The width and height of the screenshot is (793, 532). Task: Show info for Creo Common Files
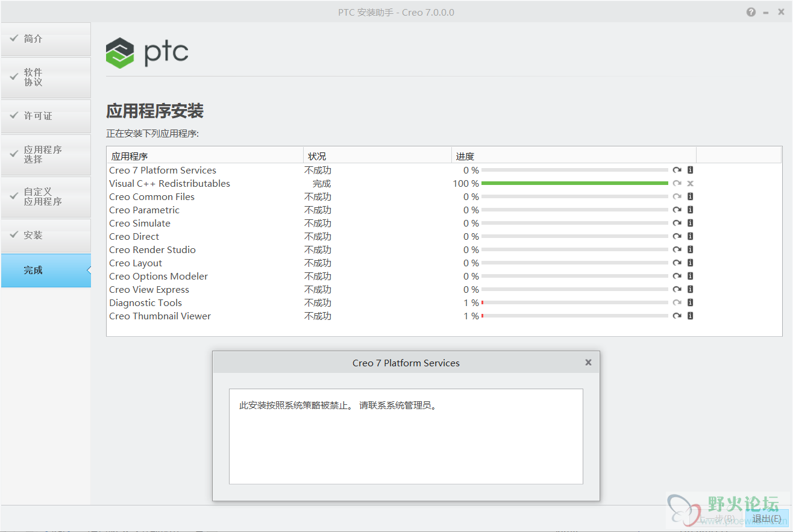[x=691, y=196]
